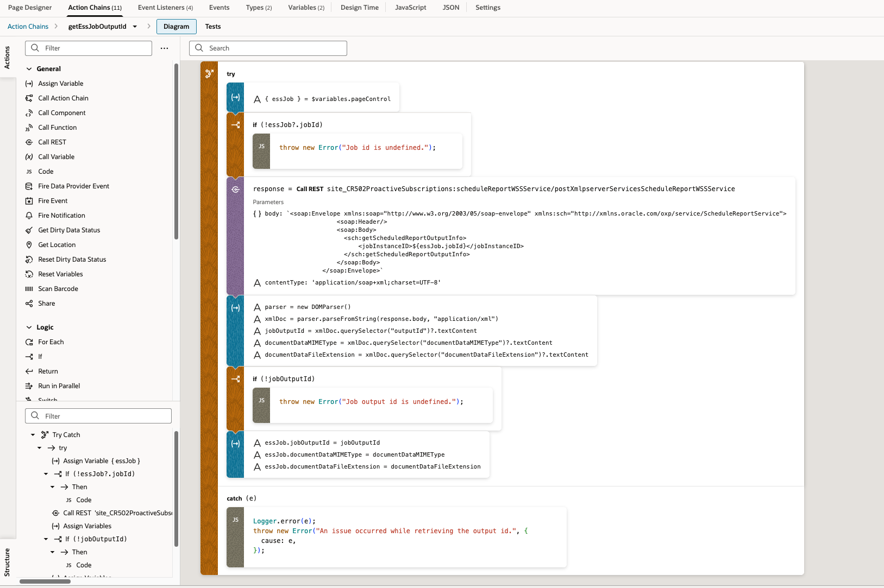Viewport: 884px width, 588px height.
Task: Click the Get Location pin icon
Action: click(x=29, y=245)
